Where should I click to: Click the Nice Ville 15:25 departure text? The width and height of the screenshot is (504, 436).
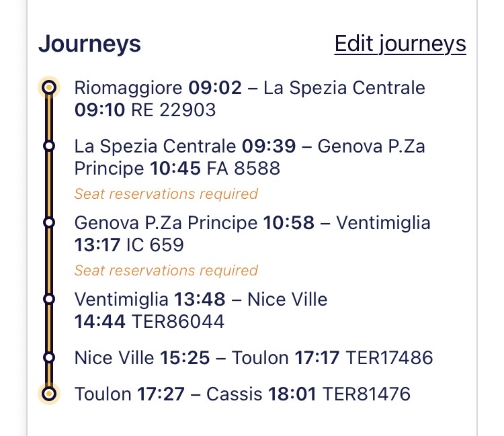pyautogui.click(x=142, y=357)
